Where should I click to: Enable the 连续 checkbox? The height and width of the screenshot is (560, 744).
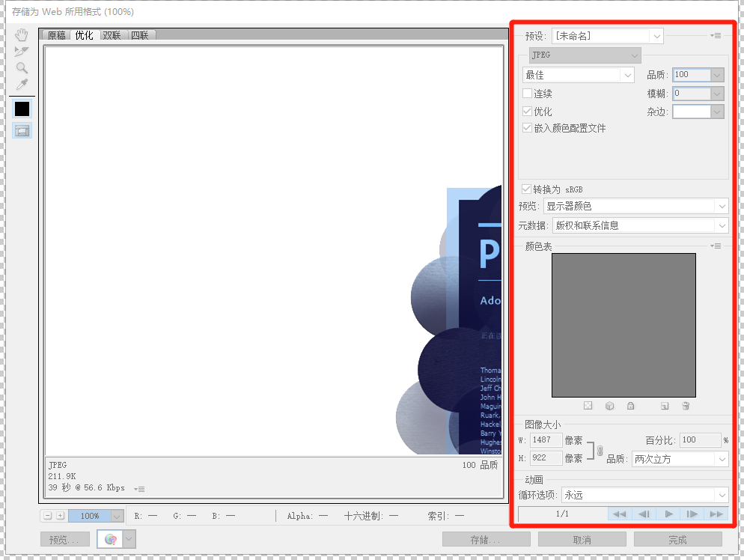527,94
